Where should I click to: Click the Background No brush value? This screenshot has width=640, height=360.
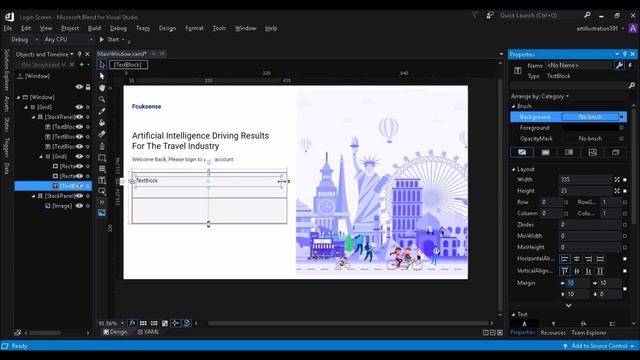point(590,117)
